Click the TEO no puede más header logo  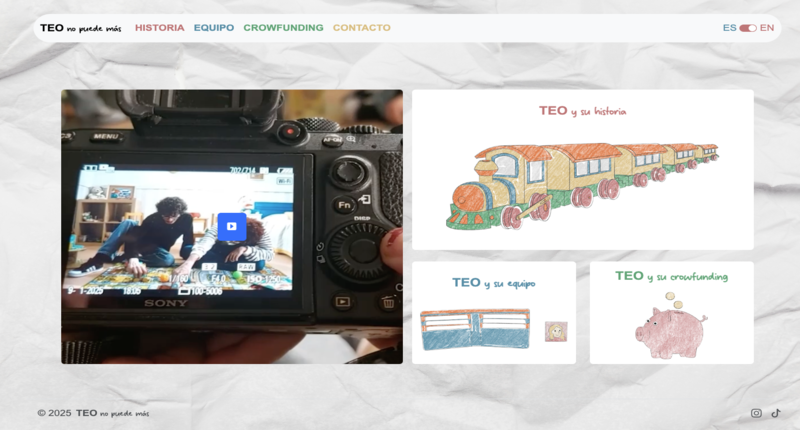coord(81,28)
